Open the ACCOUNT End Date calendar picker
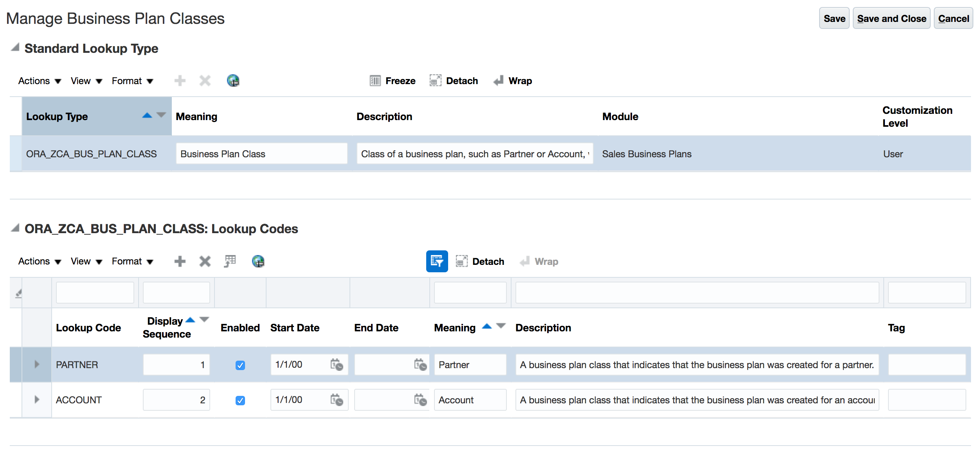 pyautogui.click(x=420, y=400)
